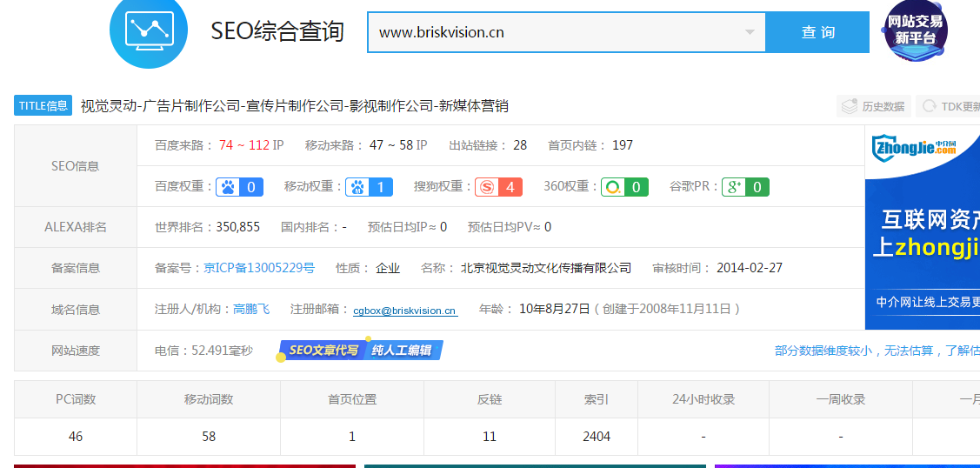This screenshot has width=980, height=468.
Task: Click the 纯人工编辑 banner section
Action: 403,351
